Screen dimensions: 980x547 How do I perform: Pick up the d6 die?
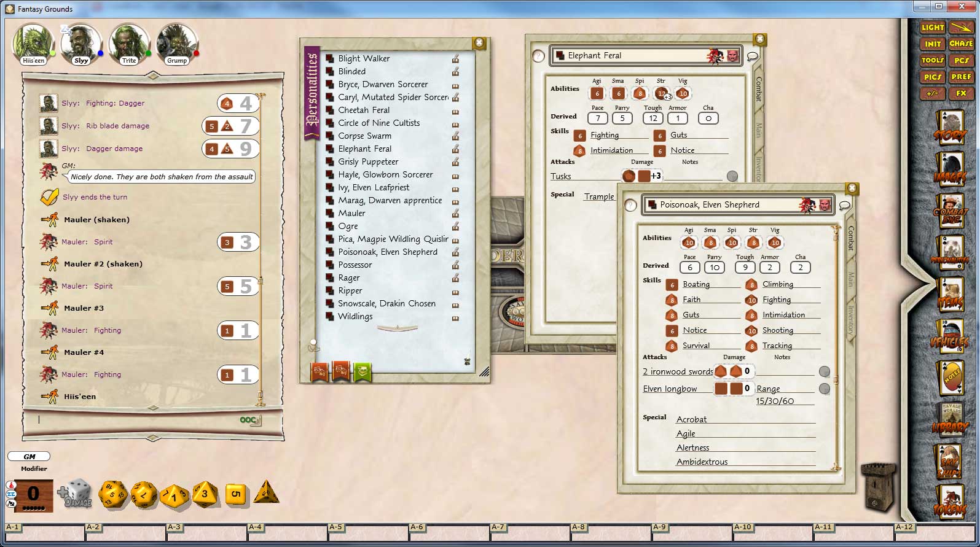tap(235, 495)
